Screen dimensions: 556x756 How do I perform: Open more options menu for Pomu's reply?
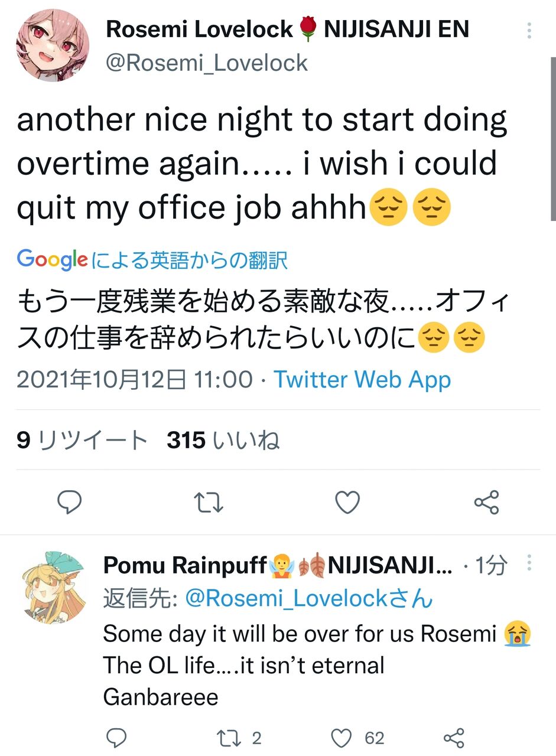pyautogui.click(x=529, y=563)
